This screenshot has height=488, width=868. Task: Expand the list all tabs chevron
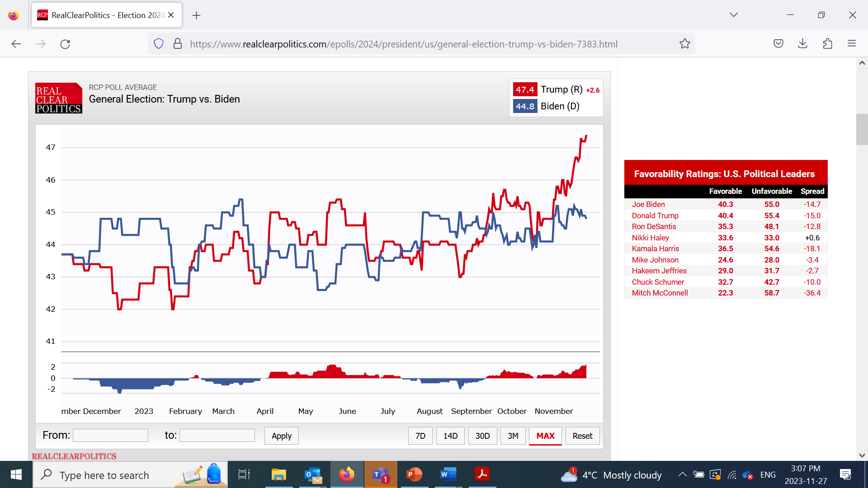click(734, 15)
